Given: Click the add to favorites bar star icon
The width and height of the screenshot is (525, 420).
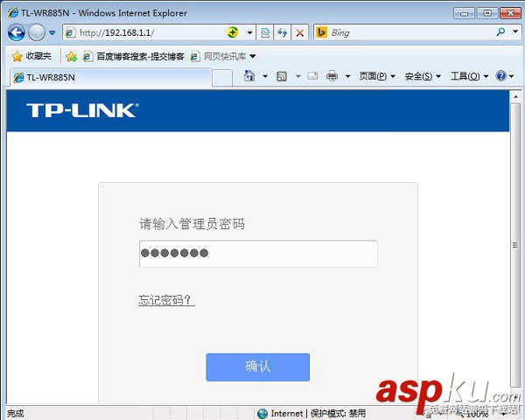Looking at the screenshot, I should (72, 56).
